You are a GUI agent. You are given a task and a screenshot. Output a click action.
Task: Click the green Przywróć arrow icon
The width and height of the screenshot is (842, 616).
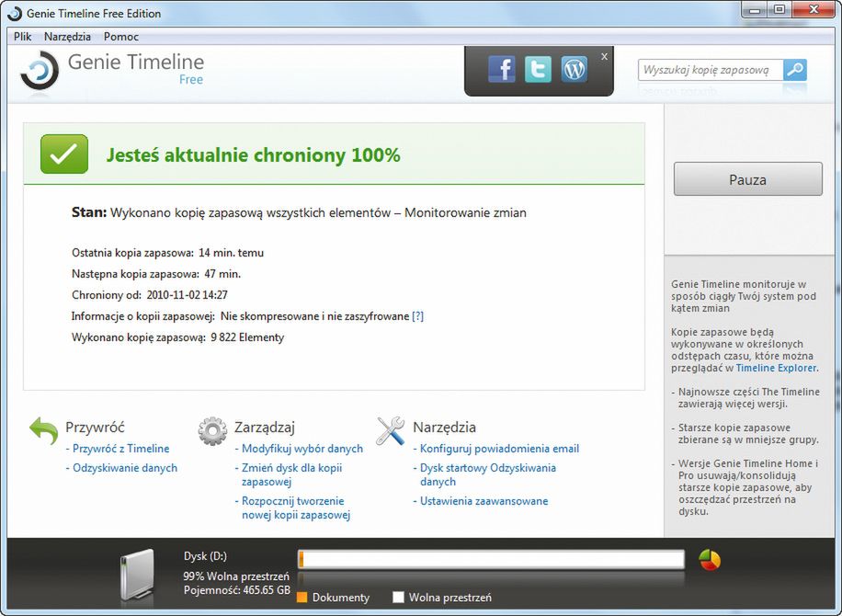[43, 430]
